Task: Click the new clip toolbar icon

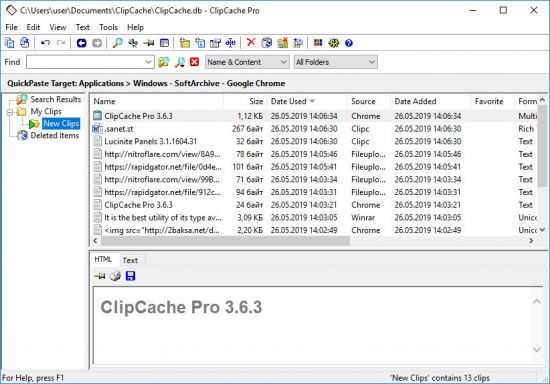Action: point(200,43)
